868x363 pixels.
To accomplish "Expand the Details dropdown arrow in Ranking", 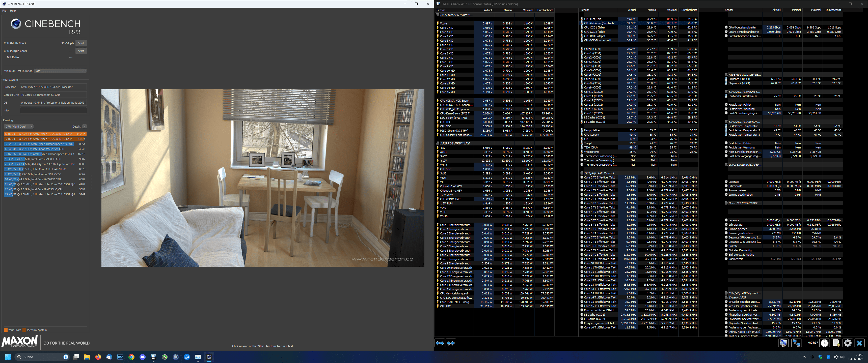I will tap(84, 127).
